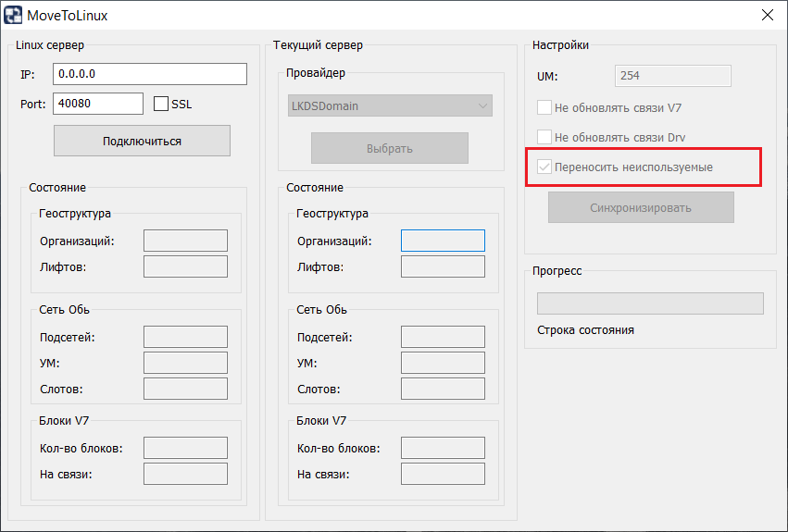Open the LKDSDomain provider dropdown

click(x=390, y=106)
